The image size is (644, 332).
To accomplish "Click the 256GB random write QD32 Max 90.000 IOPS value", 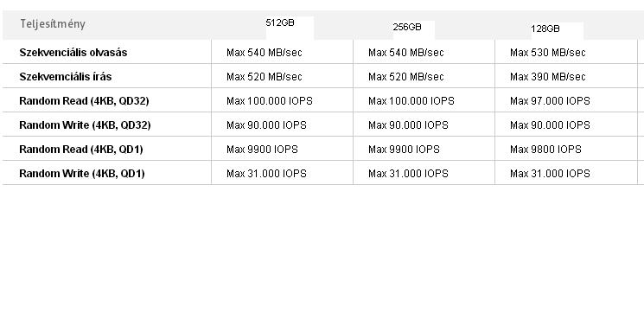I will pos(408,125).
